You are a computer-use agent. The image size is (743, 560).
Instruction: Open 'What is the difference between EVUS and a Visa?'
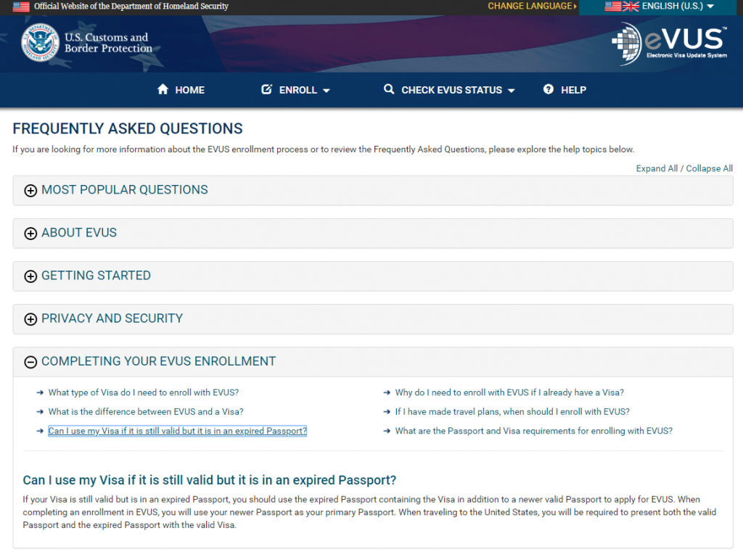tap(146, 412)
